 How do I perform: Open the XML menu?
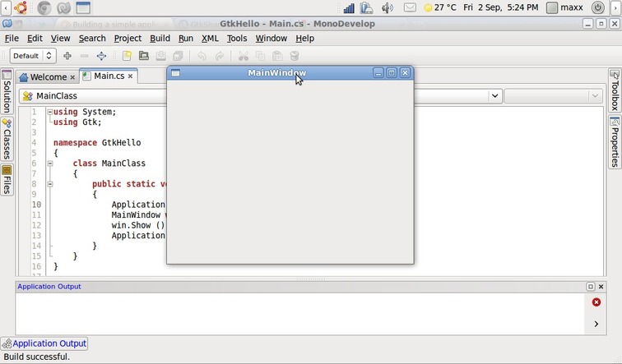tap(210, 39)
